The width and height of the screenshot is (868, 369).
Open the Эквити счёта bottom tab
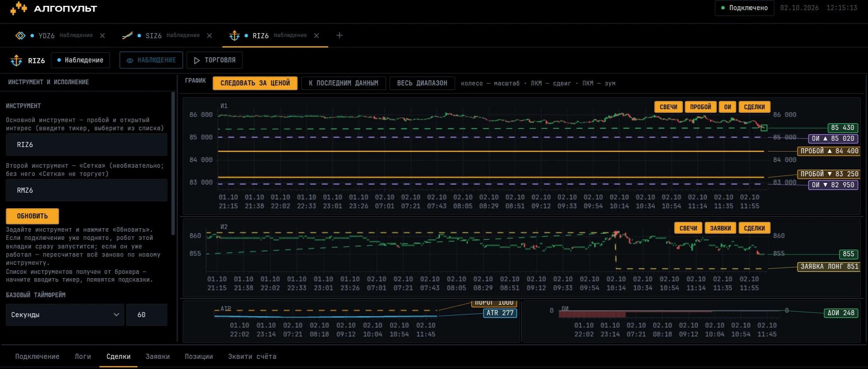[252, 357]
